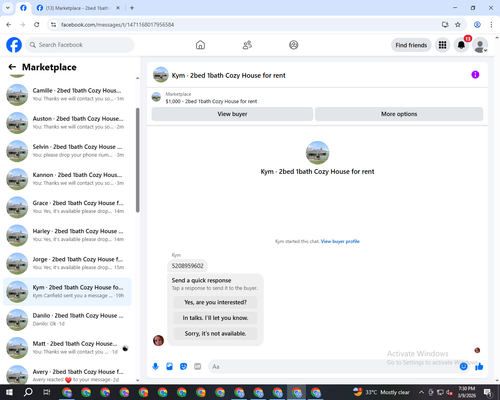Go to the Facebook Home icon
Viewport: 500px width, 400px height.
pos(200,45)
